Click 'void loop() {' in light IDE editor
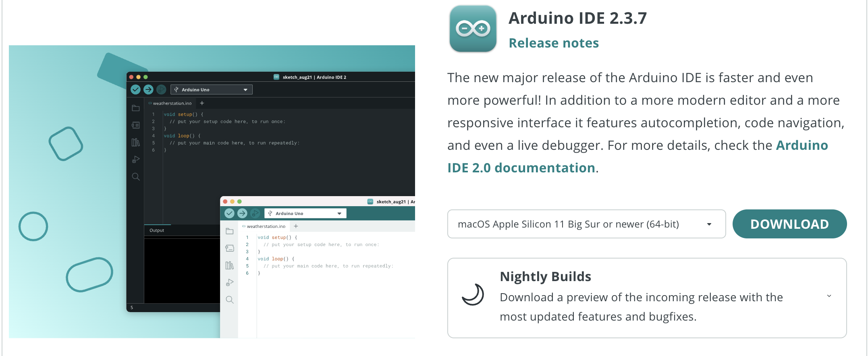 coord(276,259)
